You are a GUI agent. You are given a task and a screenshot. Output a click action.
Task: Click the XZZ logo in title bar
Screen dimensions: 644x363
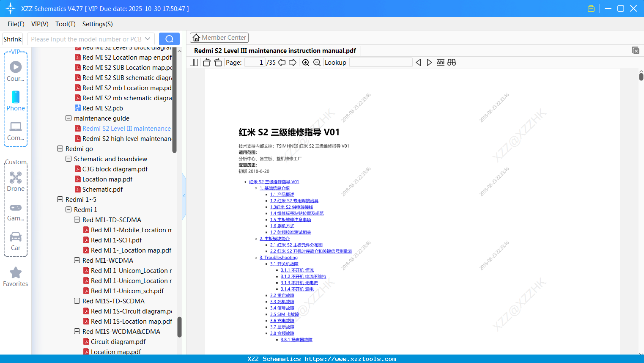pos(11,8)
